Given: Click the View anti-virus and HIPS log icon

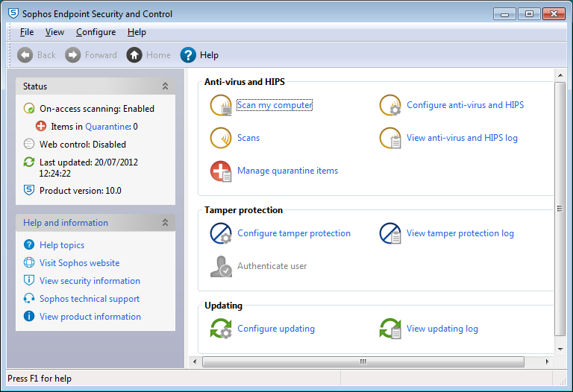Looking at the screenshot, I should [x=390, y=138].
